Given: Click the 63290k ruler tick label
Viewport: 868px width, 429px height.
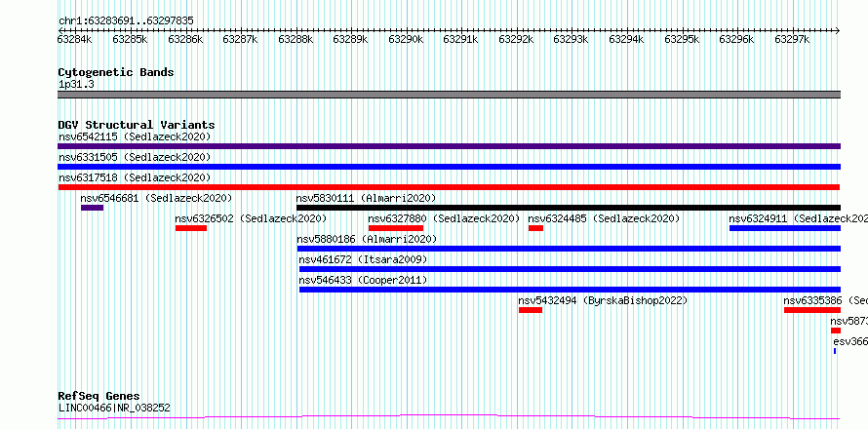Looking at the screenshot, I should pyautogui.click(x=406, y=39).
